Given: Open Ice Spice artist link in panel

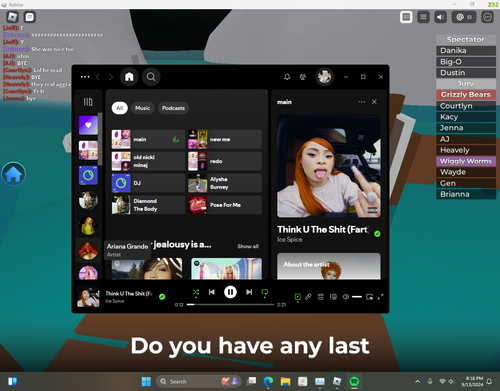Looking at the screenshot, I should [290, 239].
